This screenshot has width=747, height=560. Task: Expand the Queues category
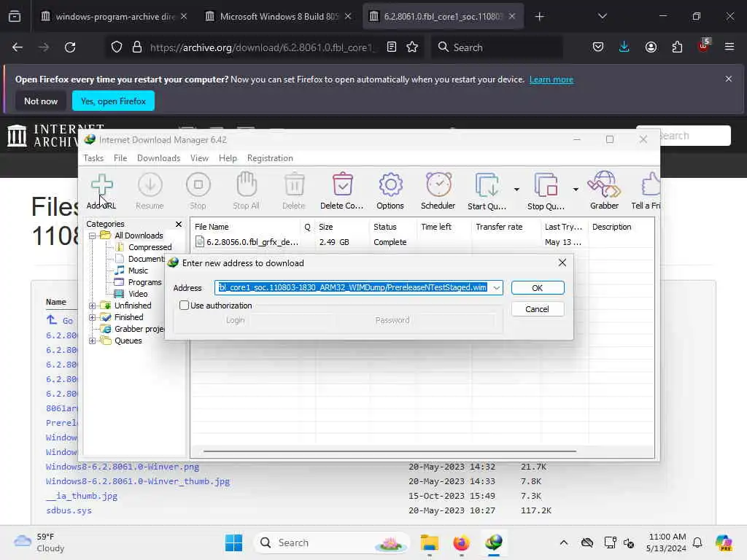[93, 341]
